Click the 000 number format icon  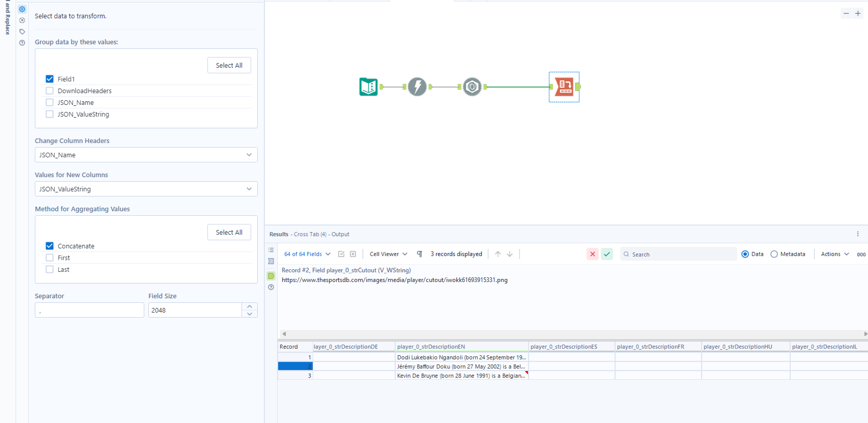(x=861, y=255)
